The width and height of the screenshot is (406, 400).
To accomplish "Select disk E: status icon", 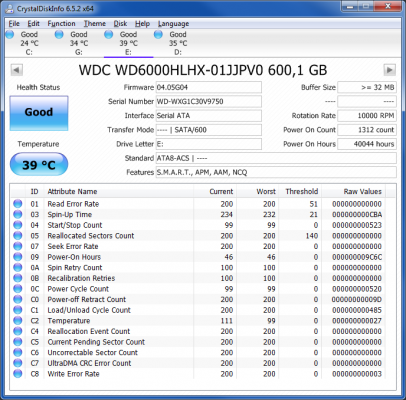I will (x=109, y=34).
